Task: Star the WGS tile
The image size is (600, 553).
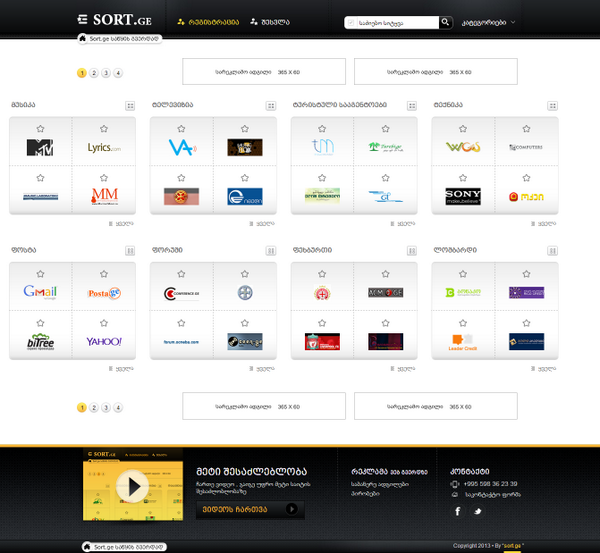Action: pos(463,129)
